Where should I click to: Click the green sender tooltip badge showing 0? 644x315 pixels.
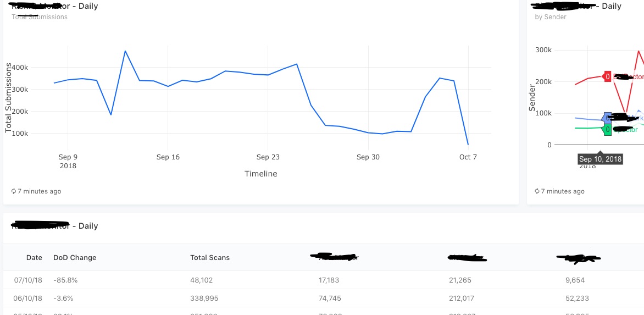pyautogui.click(x=607, y=129)
